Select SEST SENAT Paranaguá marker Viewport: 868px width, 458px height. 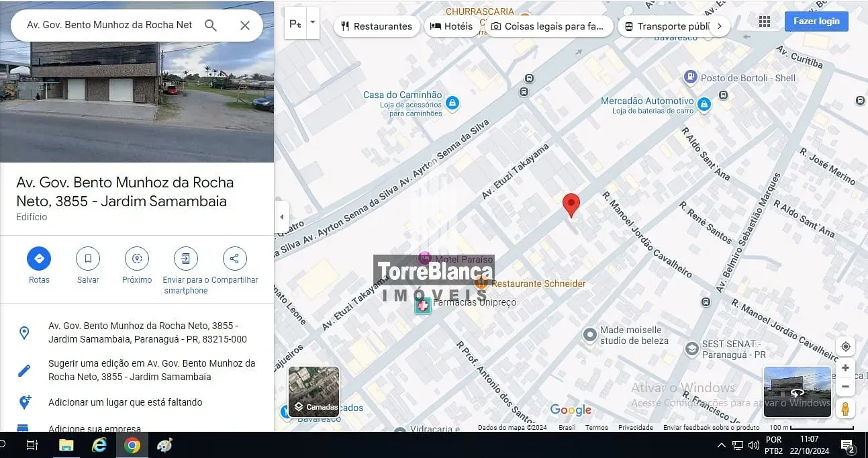[691, 349]
